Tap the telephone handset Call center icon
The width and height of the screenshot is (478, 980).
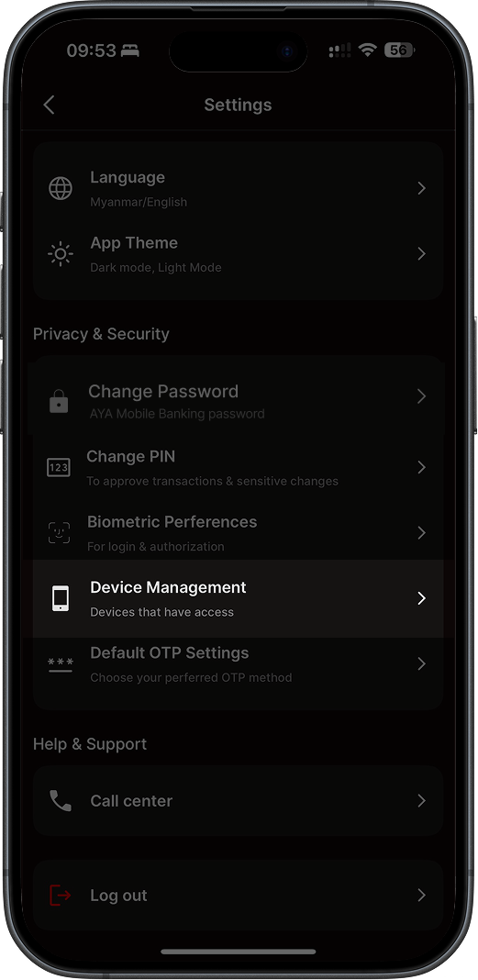pyautogui.click(x=60, y=801)
